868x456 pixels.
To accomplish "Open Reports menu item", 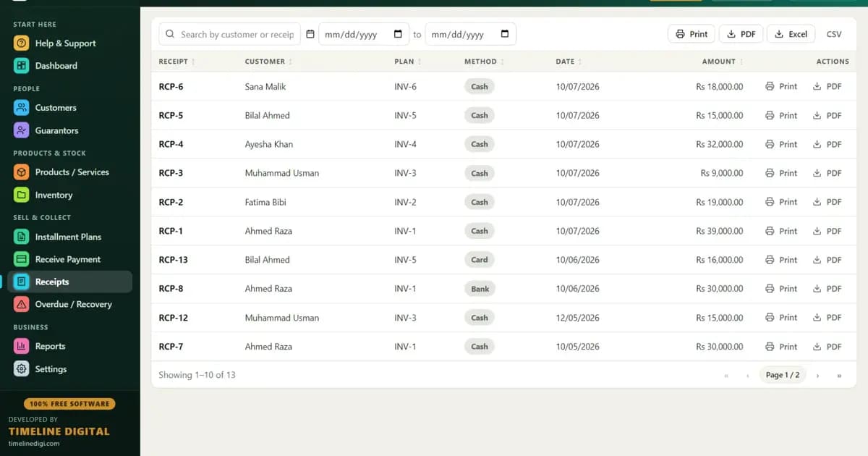I will [69, 346].
